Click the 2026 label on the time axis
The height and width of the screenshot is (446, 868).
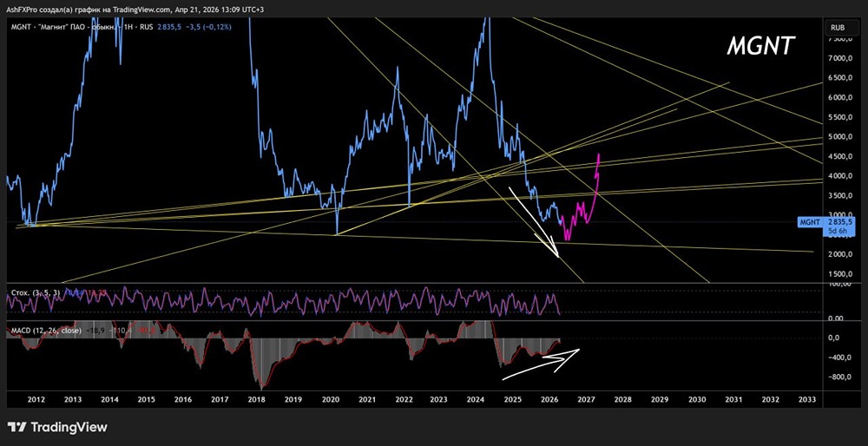[549, 399]
